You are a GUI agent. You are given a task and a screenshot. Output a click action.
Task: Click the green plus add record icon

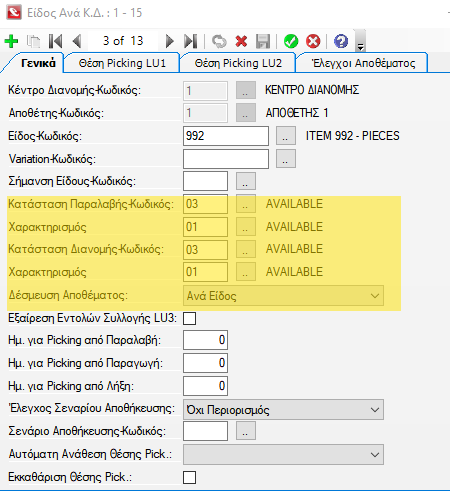click(x=11, y=41)
